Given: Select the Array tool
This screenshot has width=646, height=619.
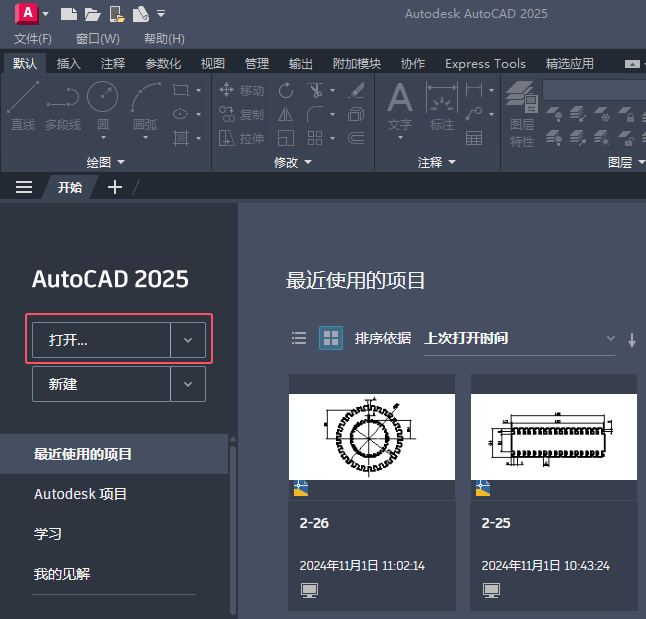Looking at the screenshot, I should (x=315, y=138).
